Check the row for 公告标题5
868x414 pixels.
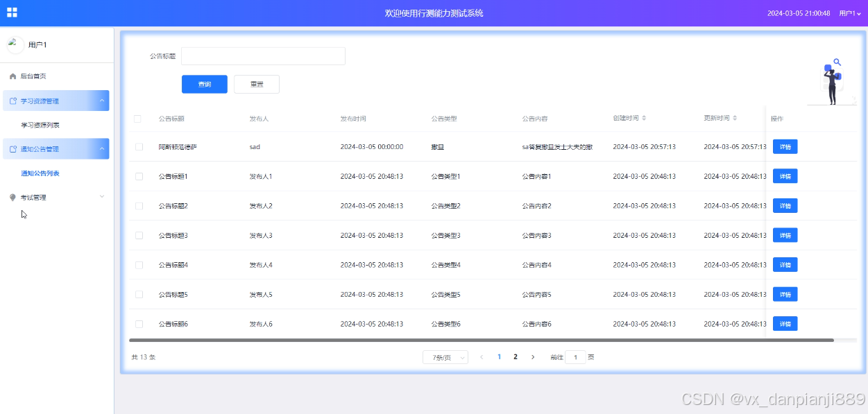click(139, 294)
